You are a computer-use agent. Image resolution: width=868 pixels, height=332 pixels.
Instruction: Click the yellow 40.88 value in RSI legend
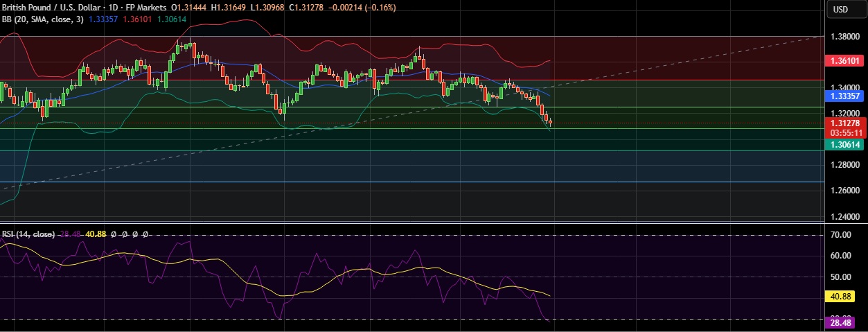(x=95, y=234)
